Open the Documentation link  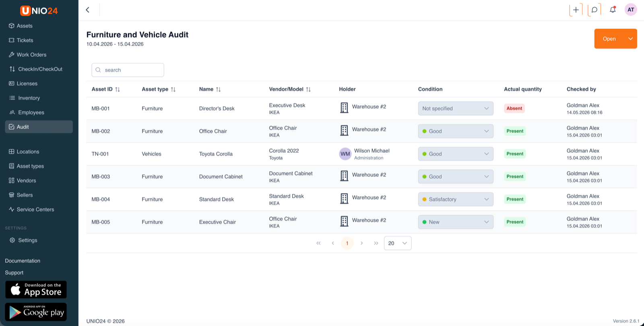click(x=23, y=261)
